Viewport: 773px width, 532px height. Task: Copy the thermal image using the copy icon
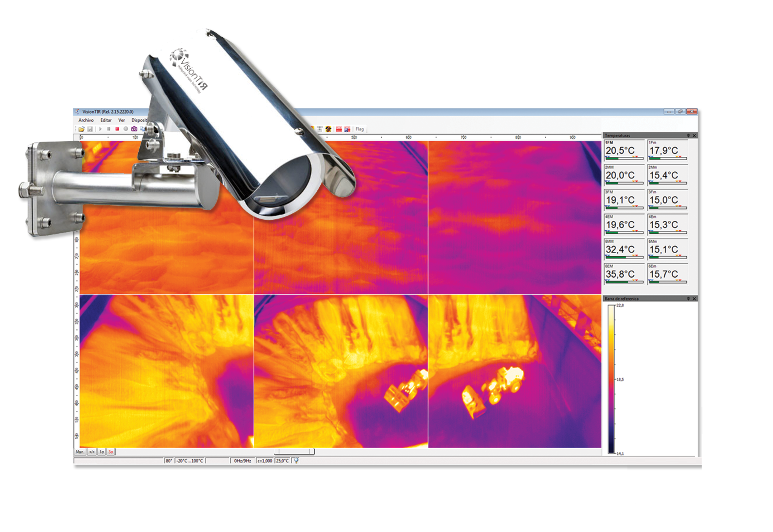tap(143, 129)
